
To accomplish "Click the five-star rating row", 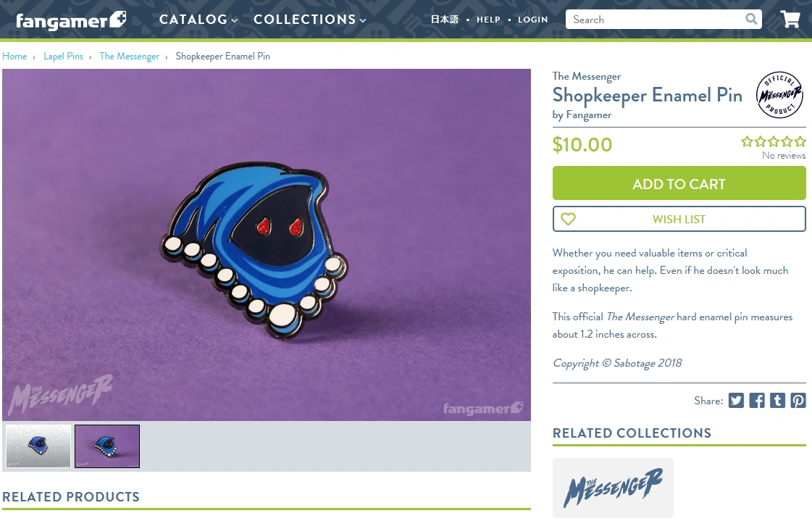I will pos(773,141).
